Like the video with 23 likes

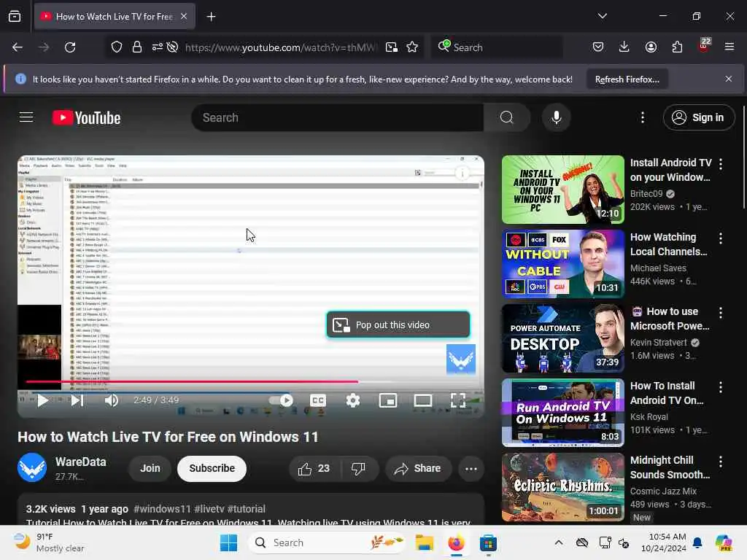click(315, 469)
